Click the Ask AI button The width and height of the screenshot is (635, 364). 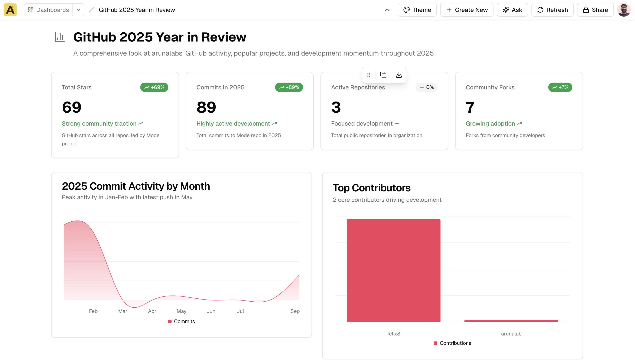(512, 10)
